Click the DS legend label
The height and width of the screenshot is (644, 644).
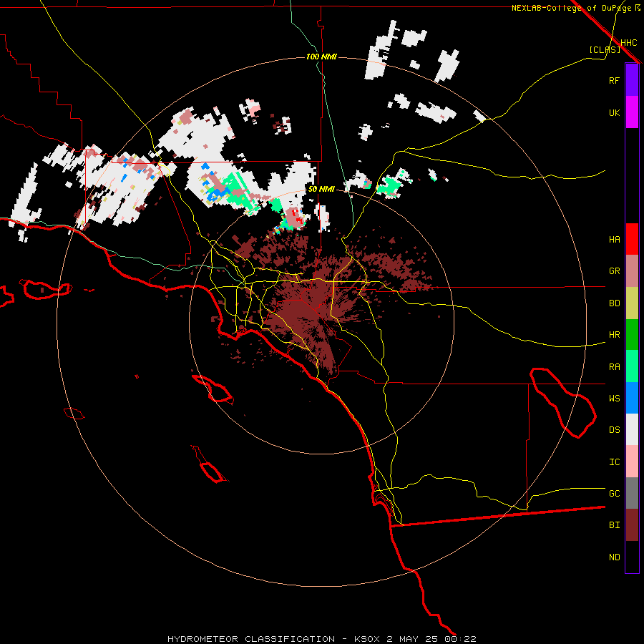coord(614,430)
